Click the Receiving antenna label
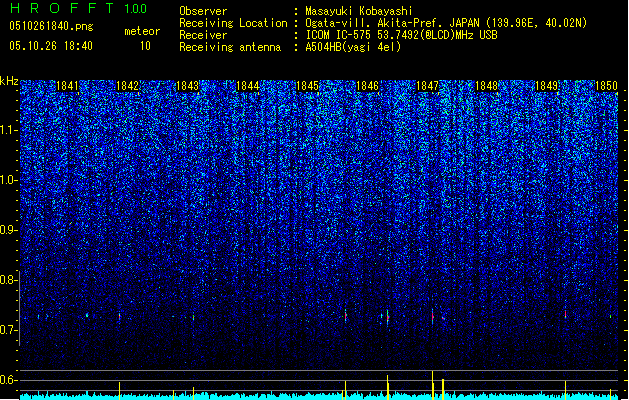The image size is (629, 400). (x=230, y=47)
